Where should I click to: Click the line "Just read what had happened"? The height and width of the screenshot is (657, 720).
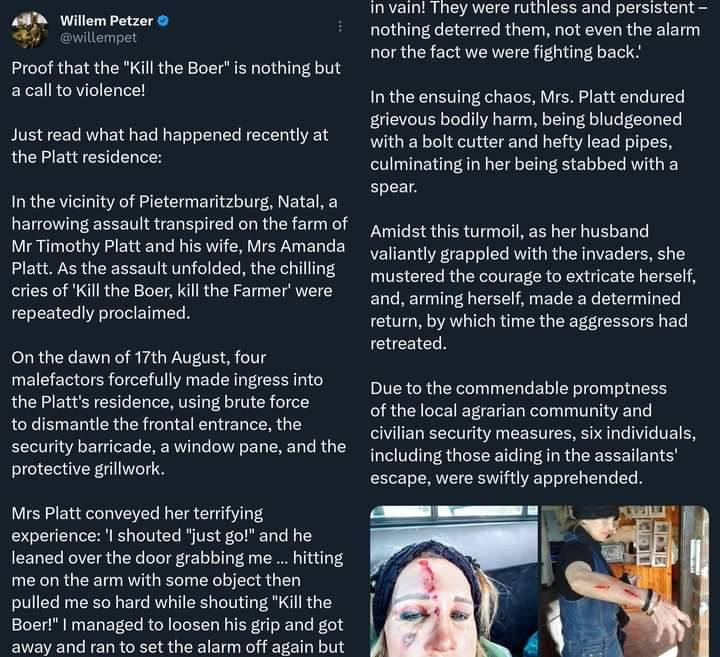tap(170, 135)
